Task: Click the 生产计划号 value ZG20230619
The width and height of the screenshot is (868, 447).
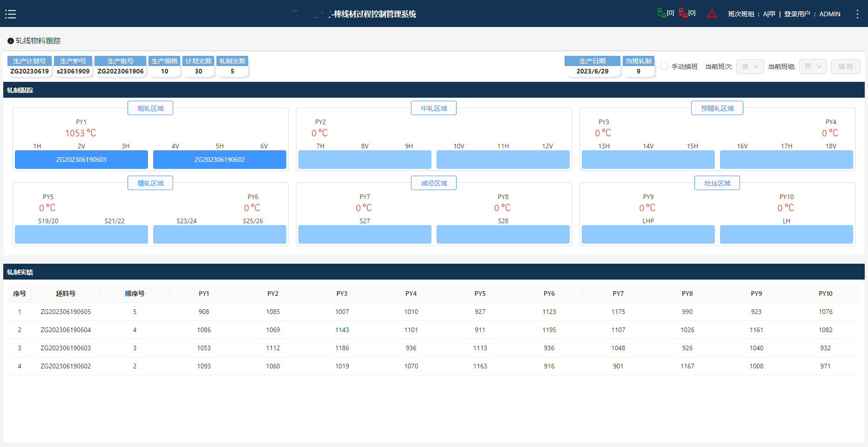Action: (29, 71)
